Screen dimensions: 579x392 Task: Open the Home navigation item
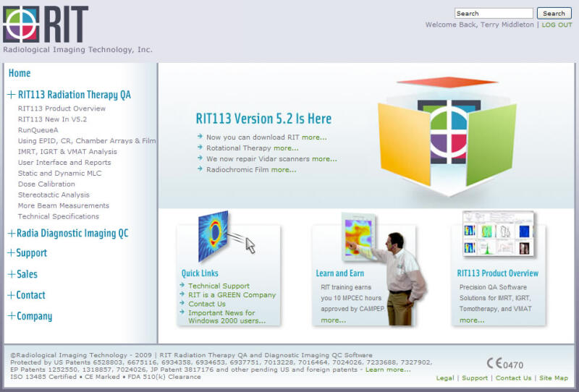[x=20, y=73]
